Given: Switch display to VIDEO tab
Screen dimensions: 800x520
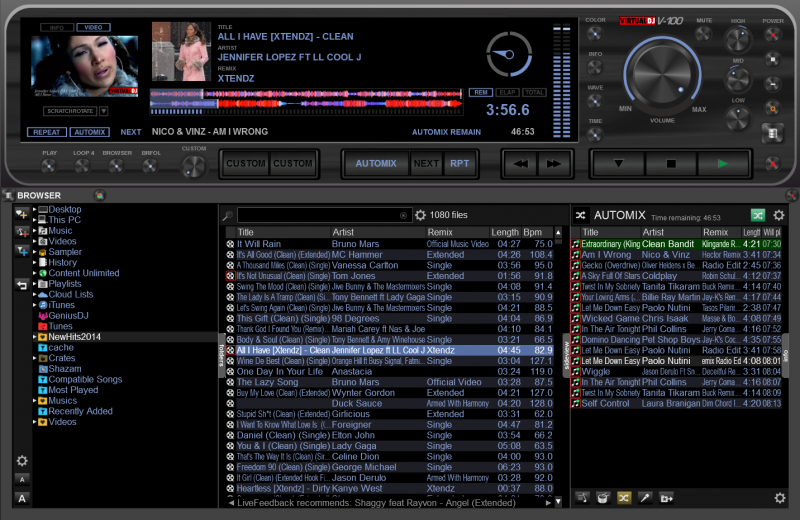Looking at the screenshot, I should tap(93, 28).
